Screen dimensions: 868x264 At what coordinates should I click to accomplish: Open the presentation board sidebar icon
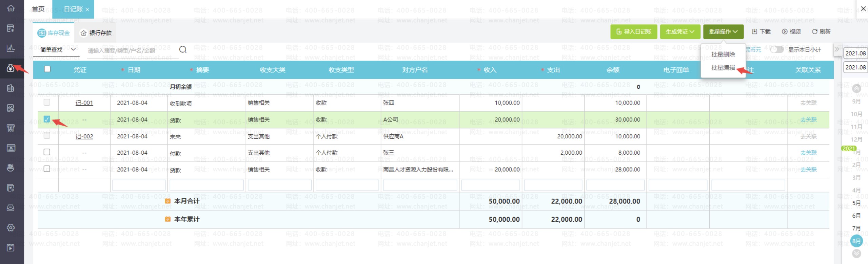(11, 148)
